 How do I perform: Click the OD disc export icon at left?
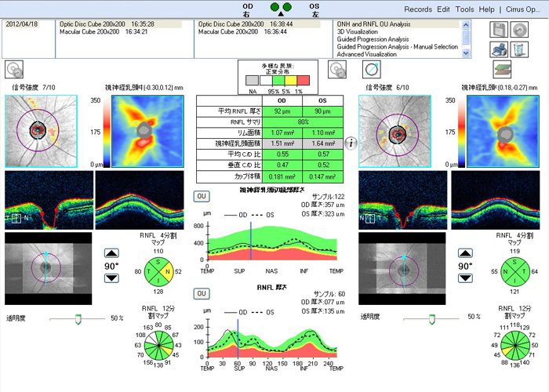click(x=14, y=69)
